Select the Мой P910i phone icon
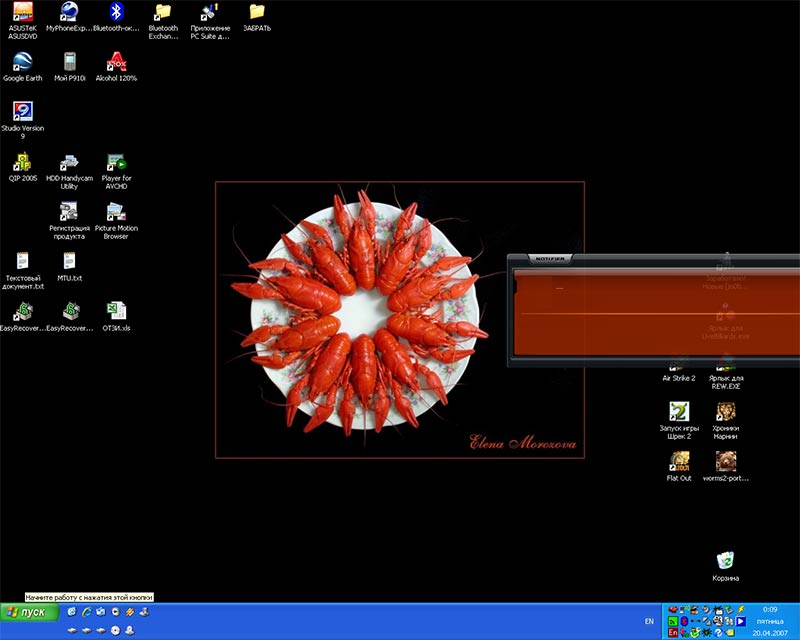The height and width of the screenshot is (640, 800). pyautogui.click(x=69, y=62)
